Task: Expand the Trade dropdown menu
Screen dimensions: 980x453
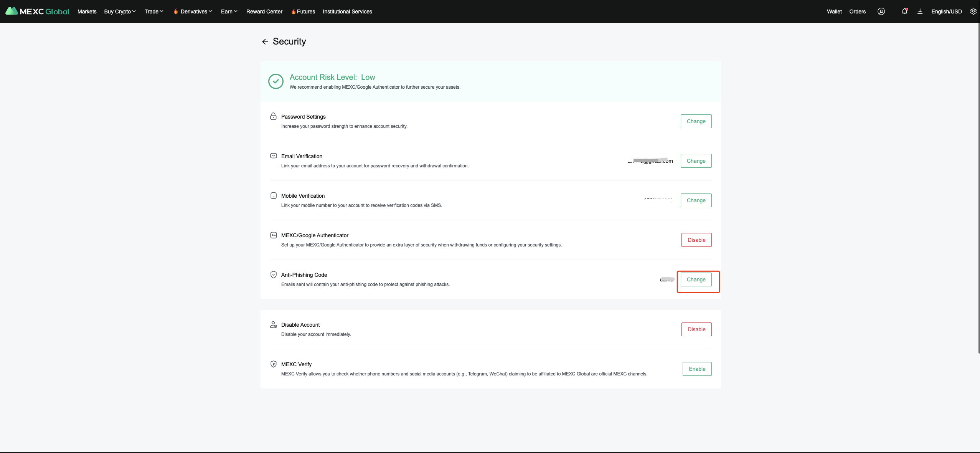Action: [154, 12]
